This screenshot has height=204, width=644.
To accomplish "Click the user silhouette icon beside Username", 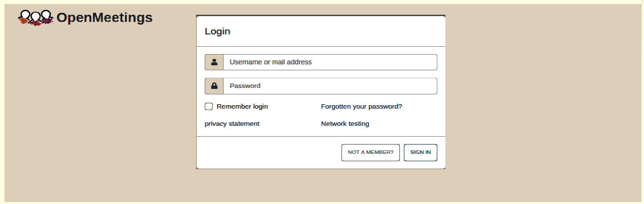I will [214, 62].
